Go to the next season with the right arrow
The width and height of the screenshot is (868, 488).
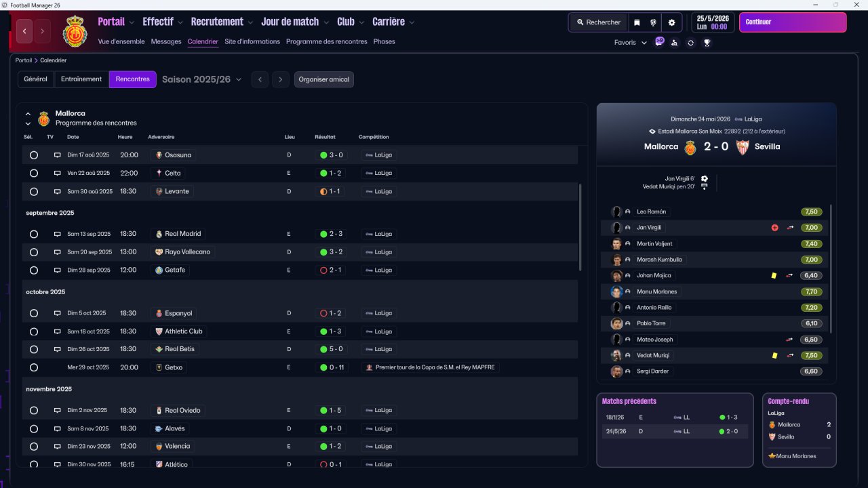click(281, 79)
